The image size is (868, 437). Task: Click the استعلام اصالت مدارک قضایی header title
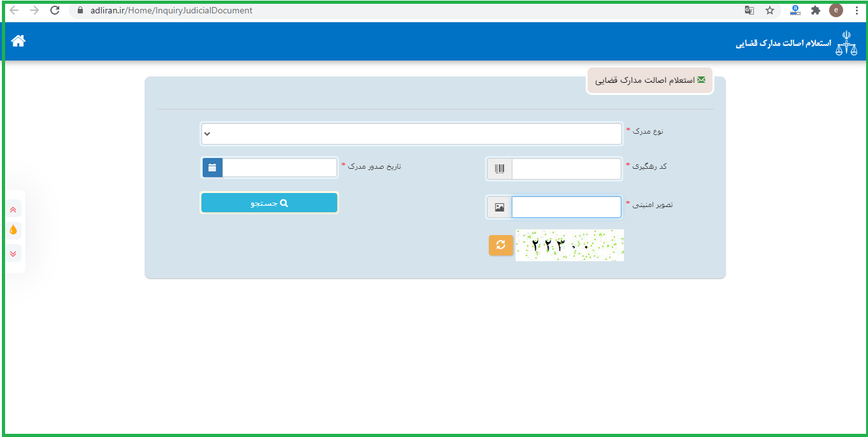(x=784, y=43)
